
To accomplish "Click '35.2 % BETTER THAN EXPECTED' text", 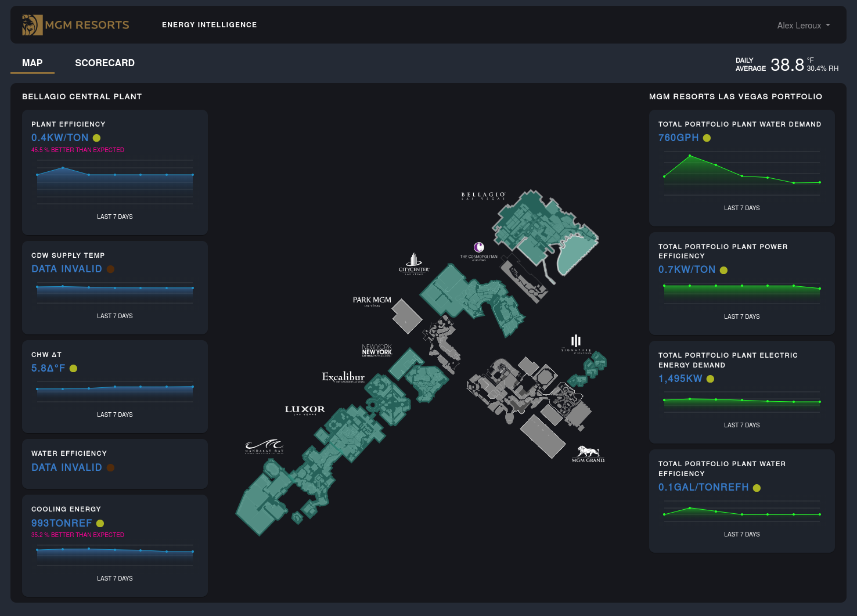I will (78, 535).
